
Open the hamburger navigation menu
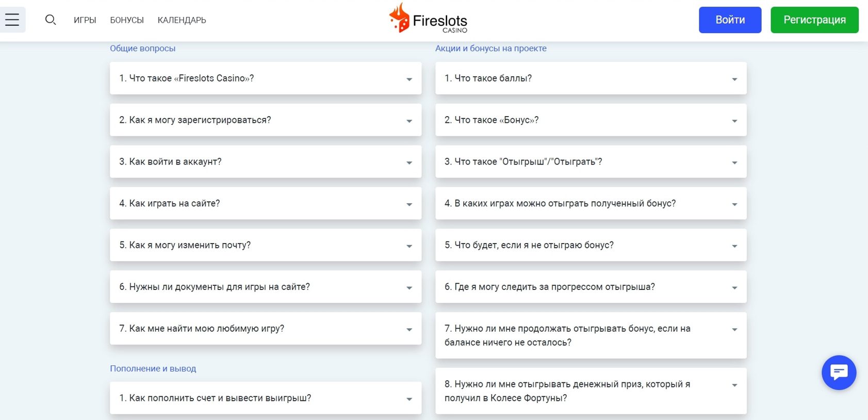coord(13,19)
